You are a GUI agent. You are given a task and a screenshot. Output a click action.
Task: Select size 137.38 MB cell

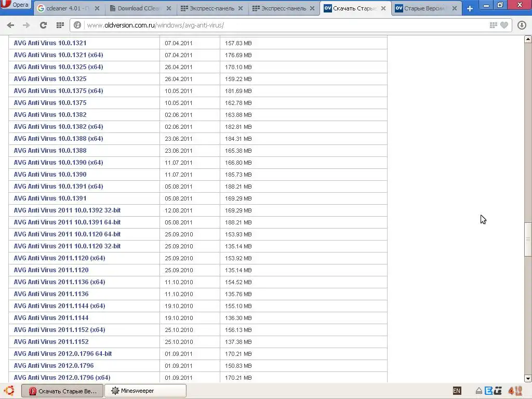tap(238, 342)
